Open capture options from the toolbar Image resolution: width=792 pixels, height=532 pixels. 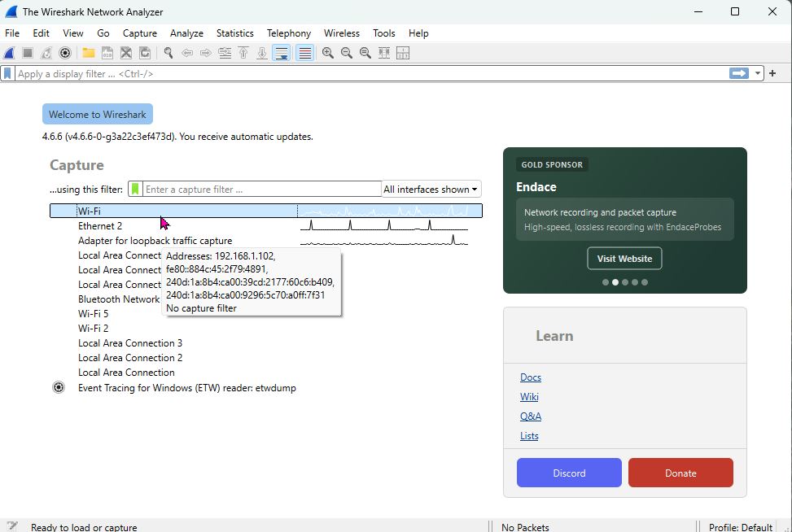pyautogui.click(x=65, y=53)
